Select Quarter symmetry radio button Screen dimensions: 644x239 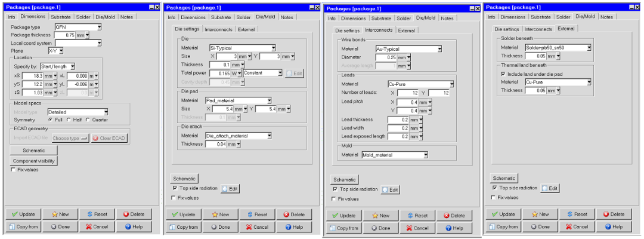point(88,120)
